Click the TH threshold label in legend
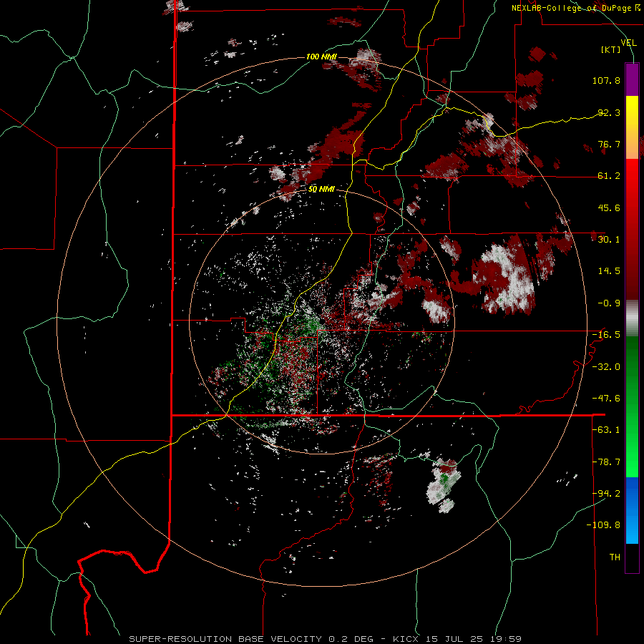The height and width of the screenshot is (644, 644). pos(615,557)
